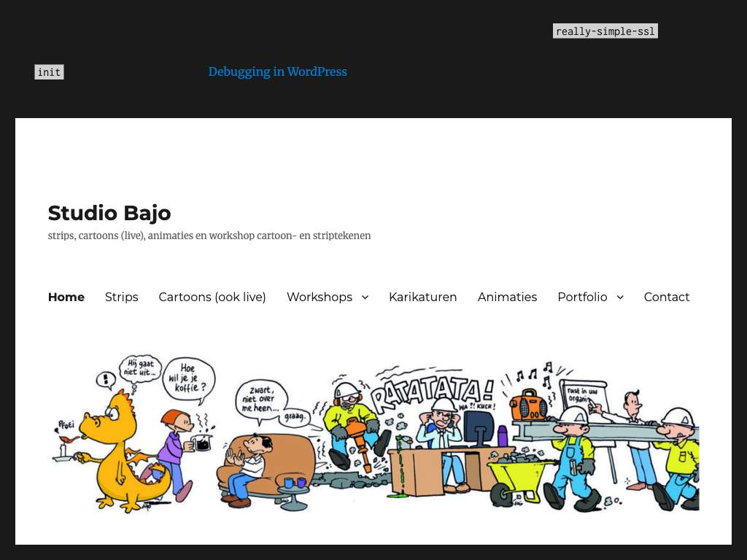Expand the Workshops submenu chevron
Screen dimensions: 747x560
pos(365,297)
